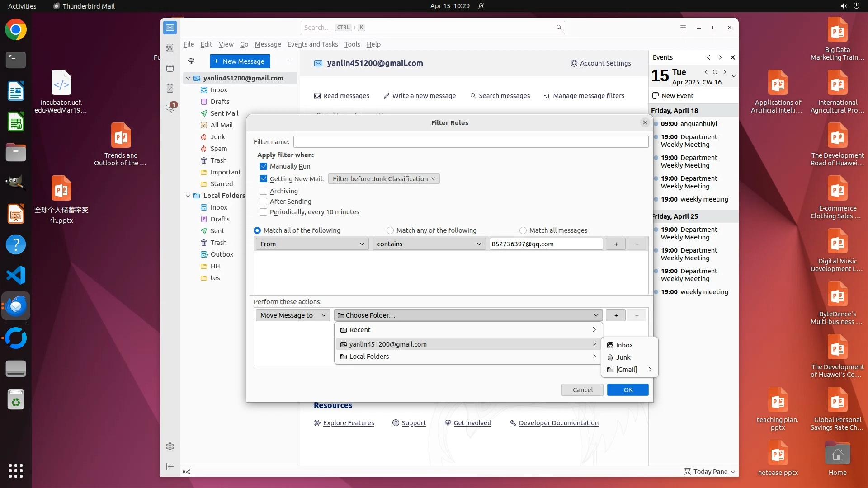This screenshot has width=868, height=488.
Task: Uncheck the Manually Run checkbox
Action: tap(264, 166)
